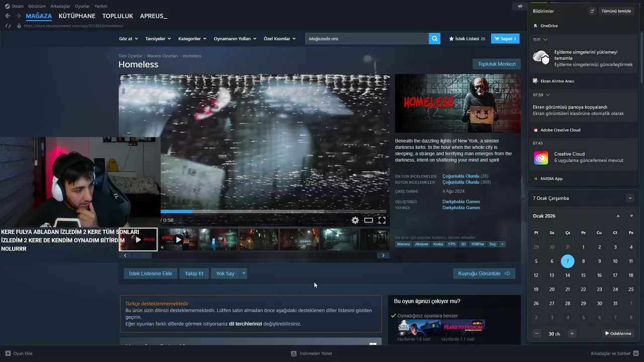Go to the next month in the calendar
This screenshot has width=644, height=362.
[631, 216]
